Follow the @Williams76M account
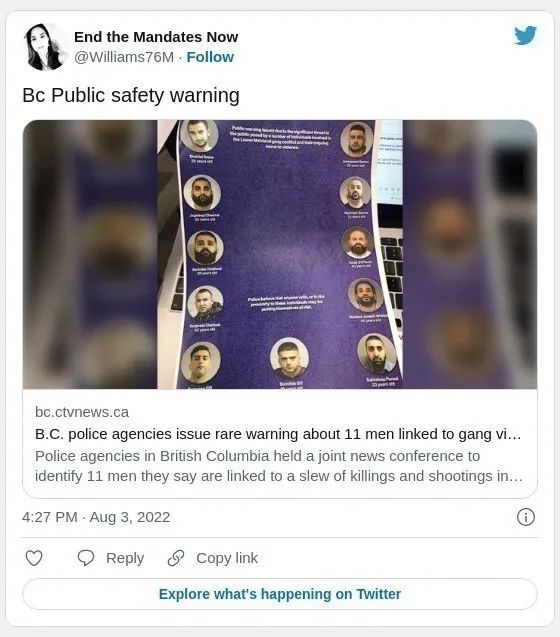 (210, 57)
